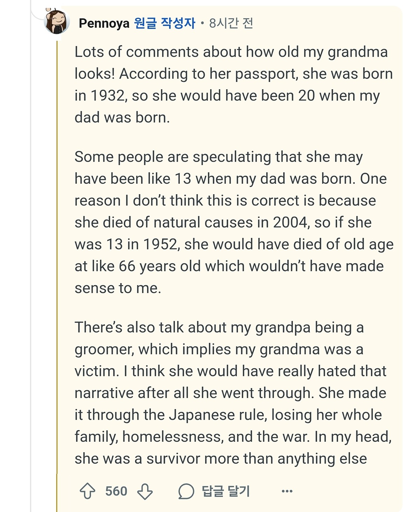This screenshot has height=512, width=420.
Task: Downvote the Pennoya comment
Action: pyautogui.click(x=145, y=491)
